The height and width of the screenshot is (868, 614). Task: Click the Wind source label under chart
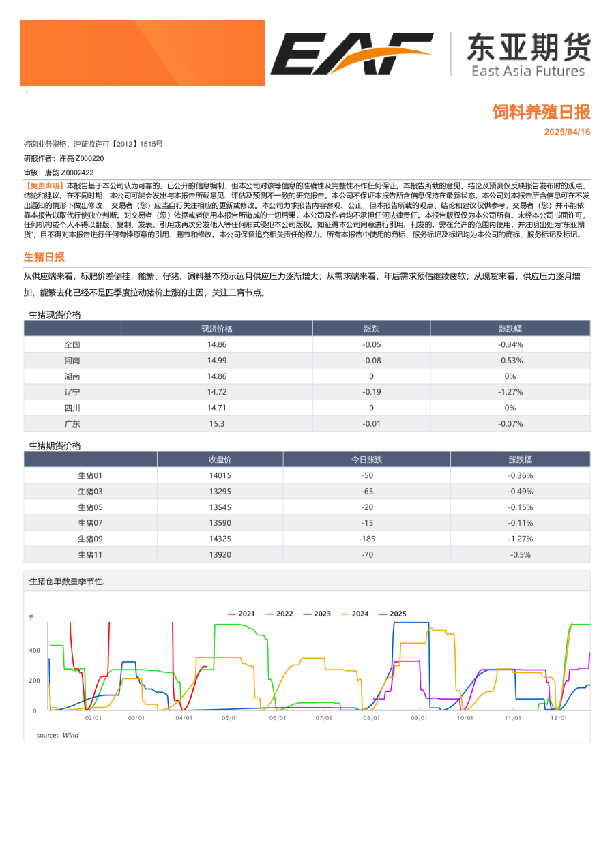tap(70, 735)
